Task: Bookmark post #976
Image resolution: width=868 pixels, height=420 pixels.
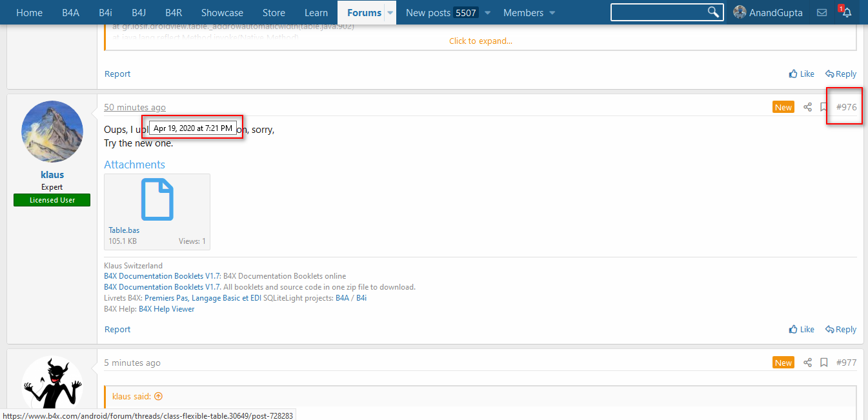Action: tap(823, 107)
